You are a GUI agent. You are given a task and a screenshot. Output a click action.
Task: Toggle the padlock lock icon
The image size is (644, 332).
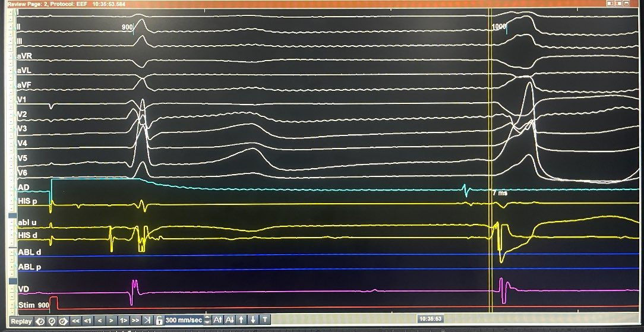(159, 321)
